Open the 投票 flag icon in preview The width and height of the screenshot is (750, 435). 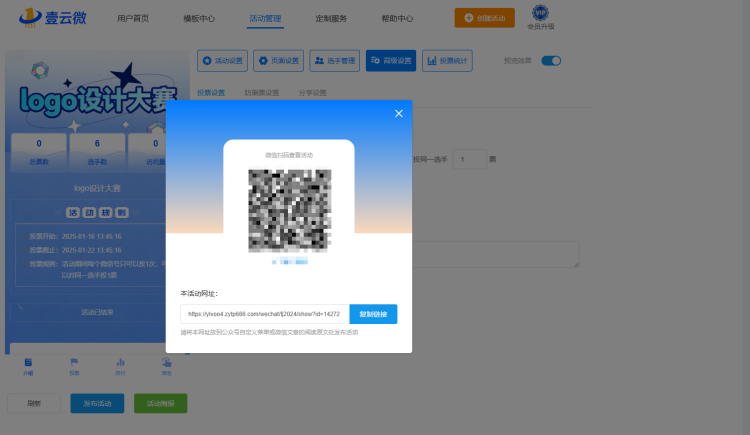pos(74,366)
